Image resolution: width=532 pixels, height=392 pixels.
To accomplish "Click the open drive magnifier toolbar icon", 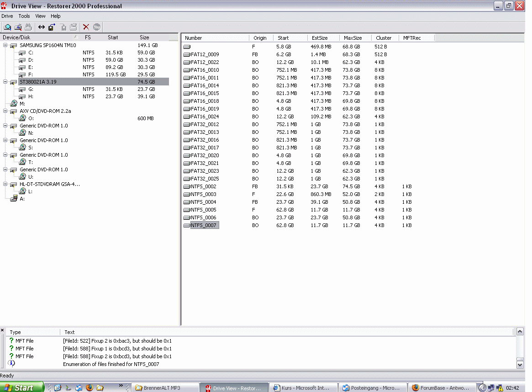I will (7, 27).
